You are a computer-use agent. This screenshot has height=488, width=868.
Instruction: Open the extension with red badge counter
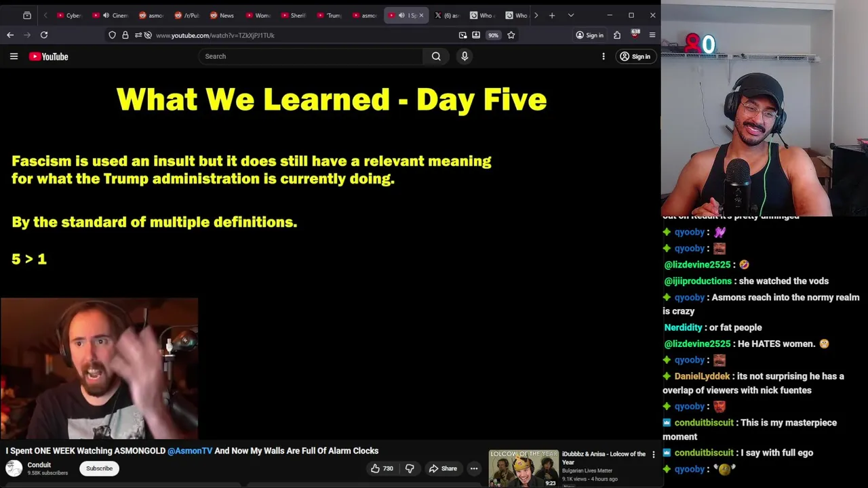pos(635,34)
